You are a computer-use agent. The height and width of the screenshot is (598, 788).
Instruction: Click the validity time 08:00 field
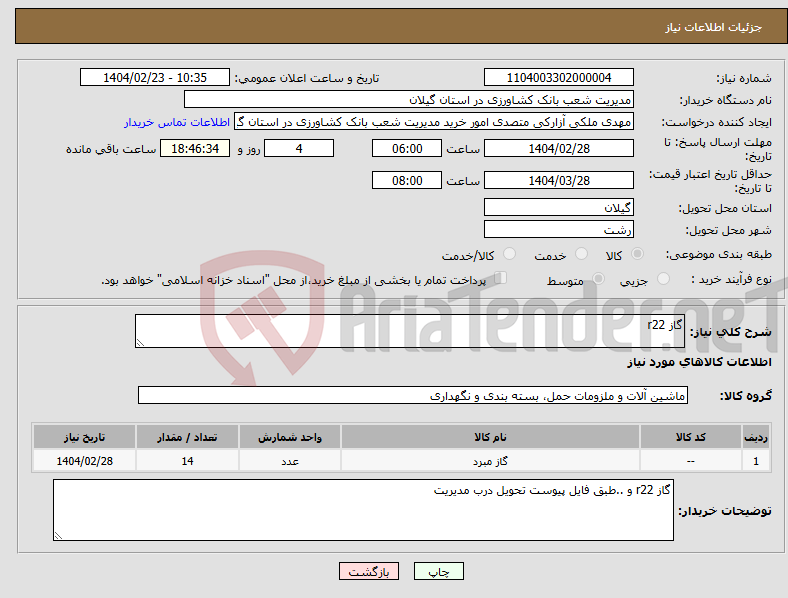tap(407, 180)
